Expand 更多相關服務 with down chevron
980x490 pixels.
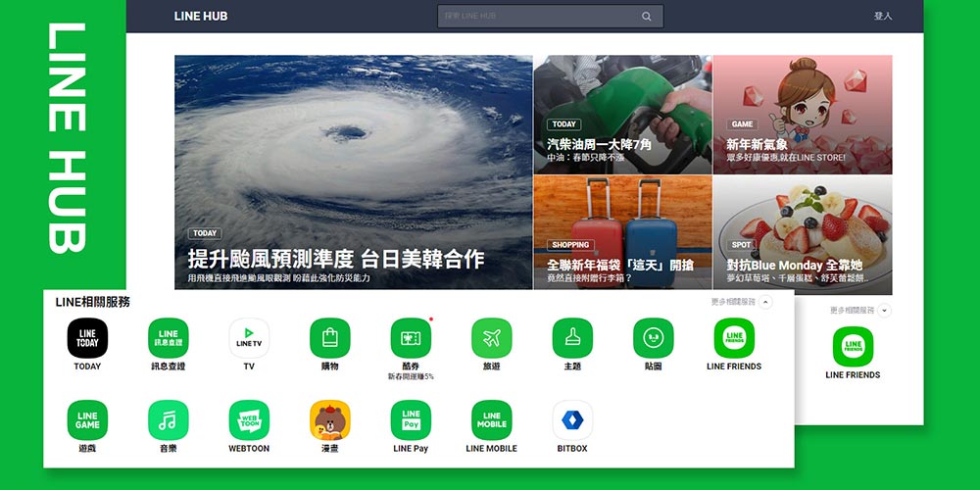tap(884, 310)
